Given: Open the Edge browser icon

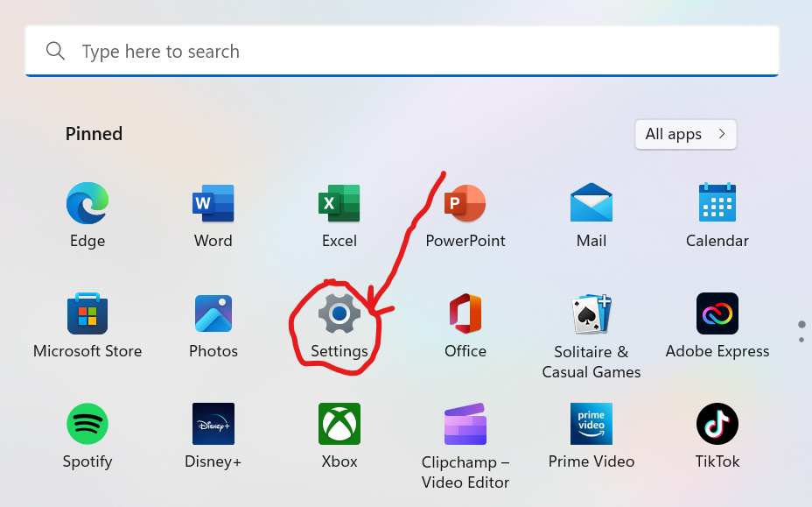Looking at the screenshot, I should coord(87,203).
